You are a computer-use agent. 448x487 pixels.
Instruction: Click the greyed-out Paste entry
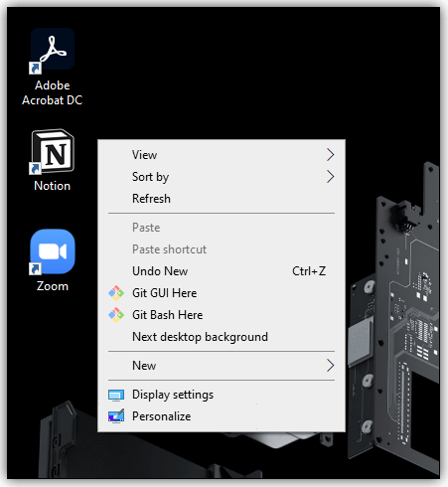coord(222,228)
